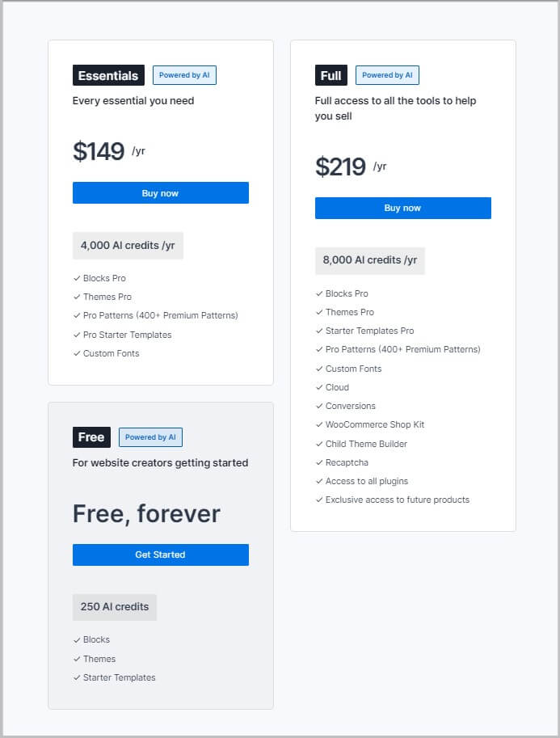Click Buy now for Full plan
Viewport: 560px width, 738px height.
click(x=402, y=209)
